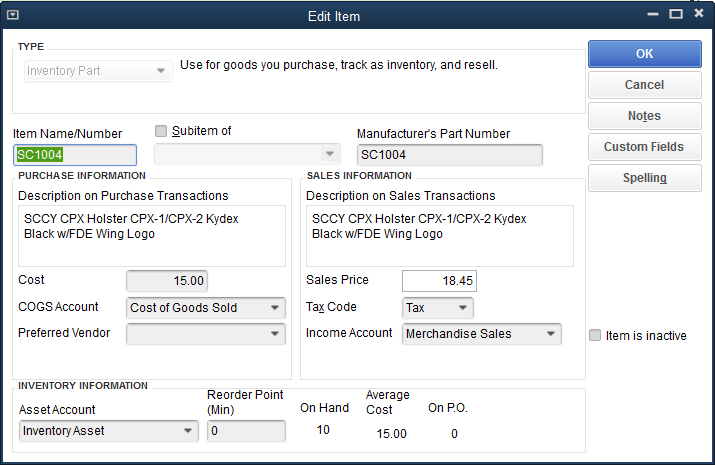Open Notes for this item
Image resolution: width=715 pixels, height=465 pixels.
(644, 116)
